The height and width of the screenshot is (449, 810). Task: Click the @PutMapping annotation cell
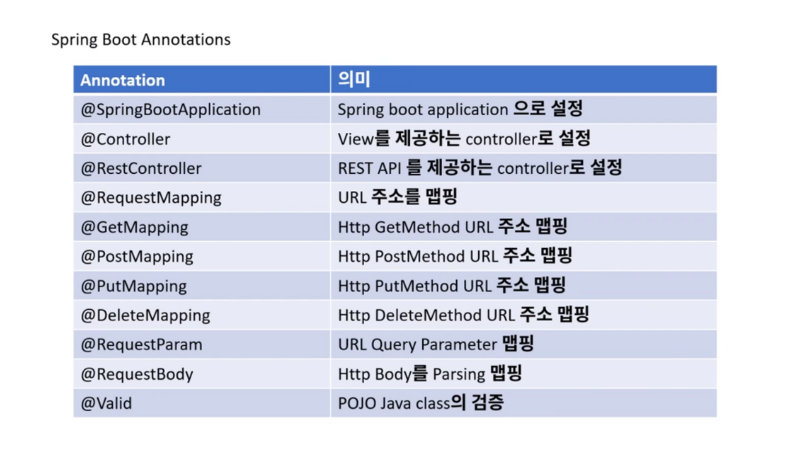click(x=201, y=286)
